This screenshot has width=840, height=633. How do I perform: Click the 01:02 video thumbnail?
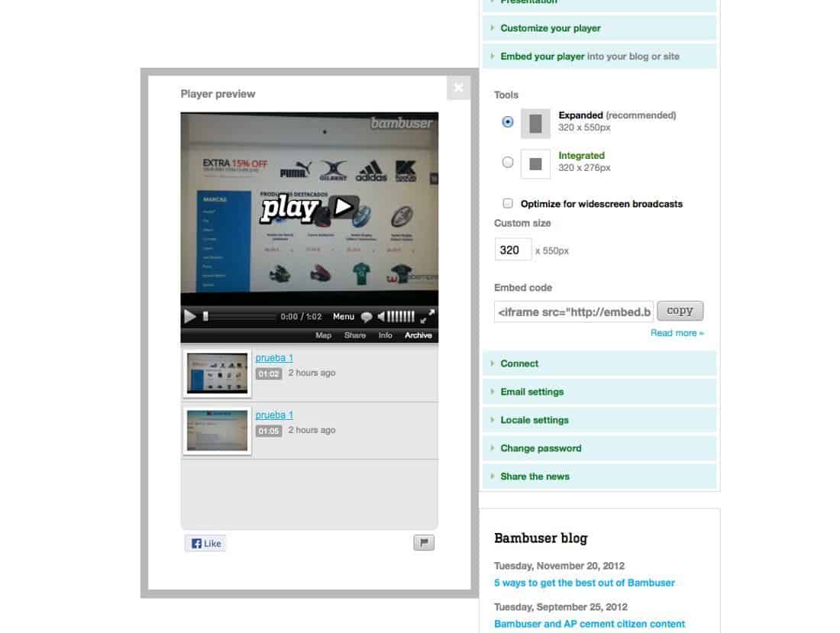217,373
